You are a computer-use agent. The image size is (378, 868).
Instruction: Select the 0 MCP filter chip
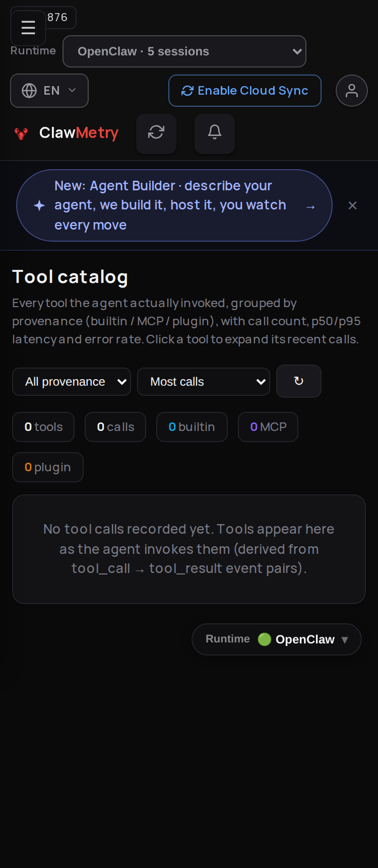pos(268,427)
